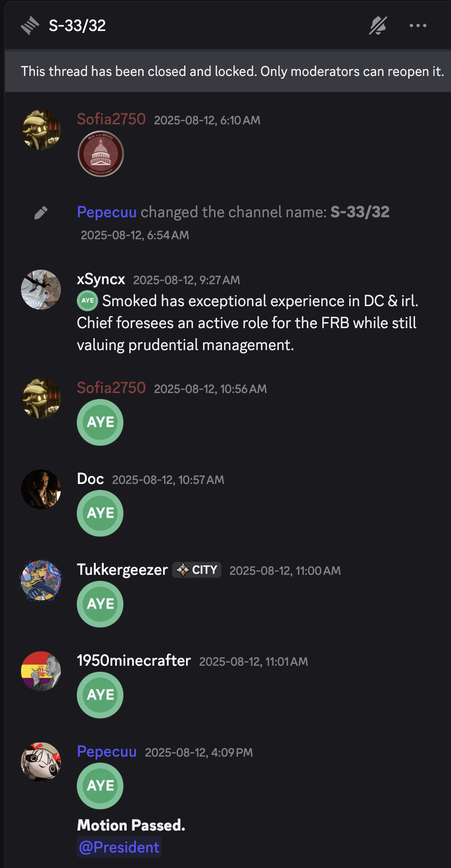Open Doc's profile avatar
The image size is (451, 868).
pos(41,489)
